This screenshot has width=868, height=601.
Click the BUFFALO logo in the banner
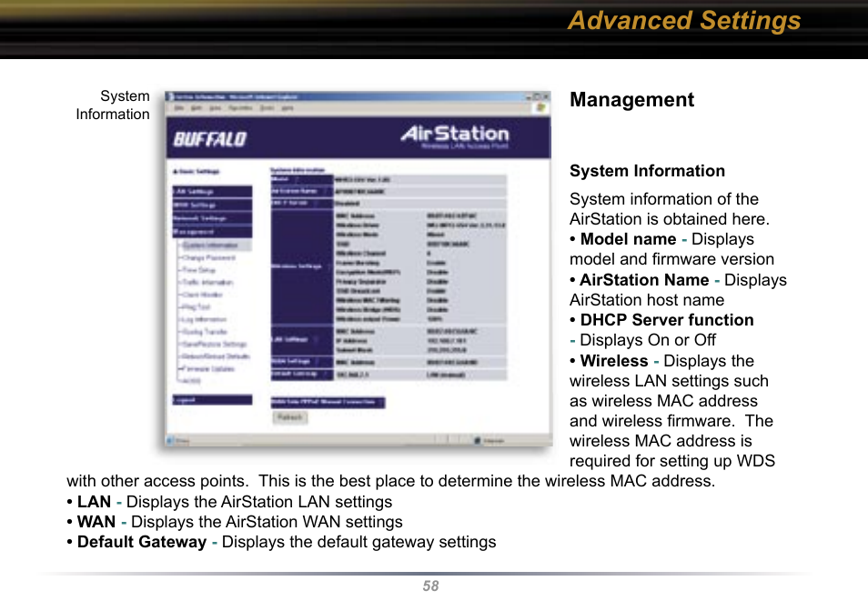point(210,139)
